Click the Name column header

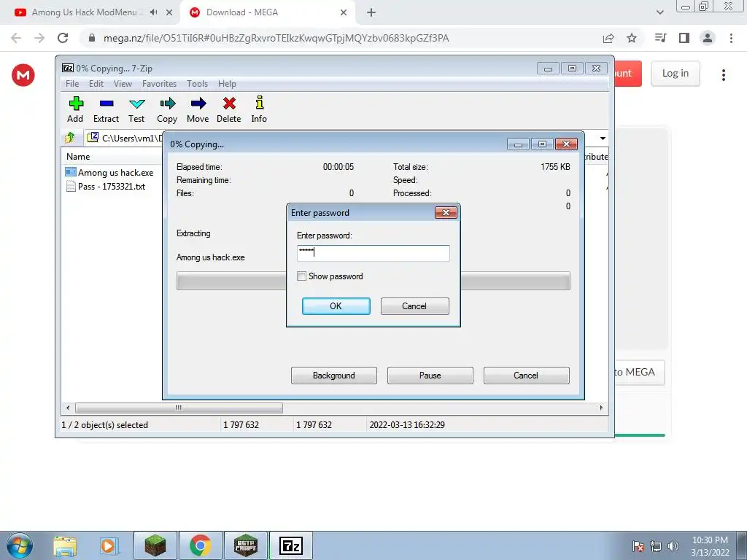(78, 156)
